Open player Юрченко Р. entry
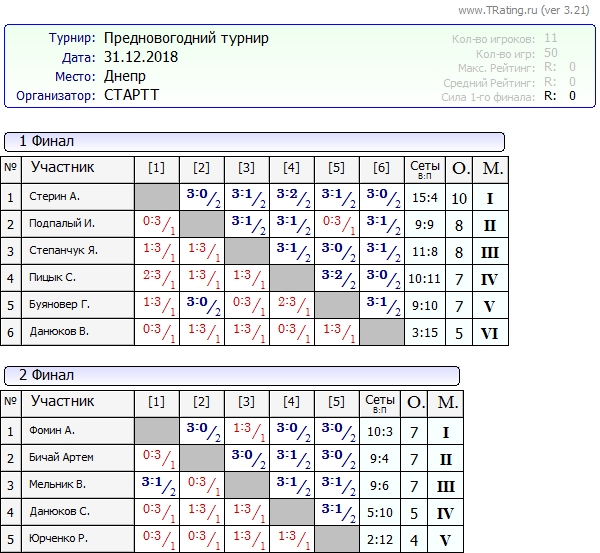Image resolution: width=600 pixels, height=553 pixels. click(x=58, y=539)
